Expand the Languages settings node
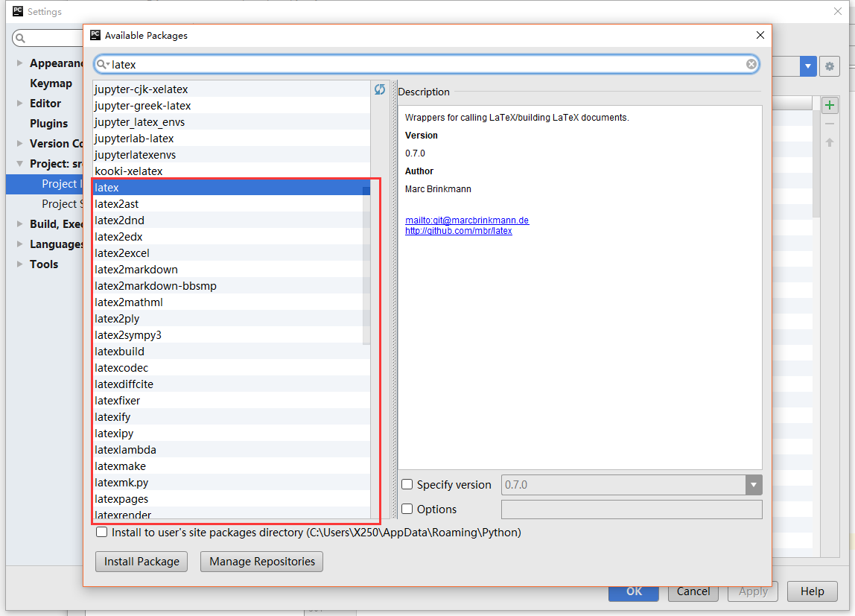The image size is (855, 616). click(x=19, y=244)
